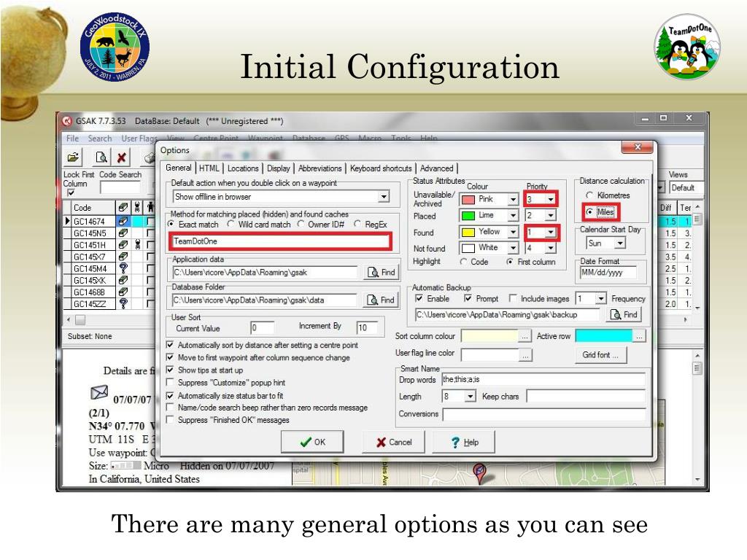Select Wild card match radio button

231,224
